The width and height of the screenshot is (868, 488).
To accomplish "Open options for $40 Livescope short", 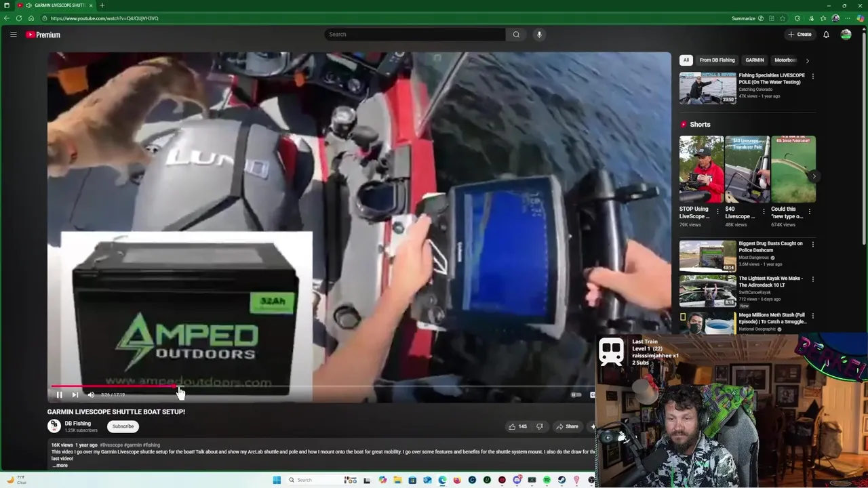I will click(764, 211).
